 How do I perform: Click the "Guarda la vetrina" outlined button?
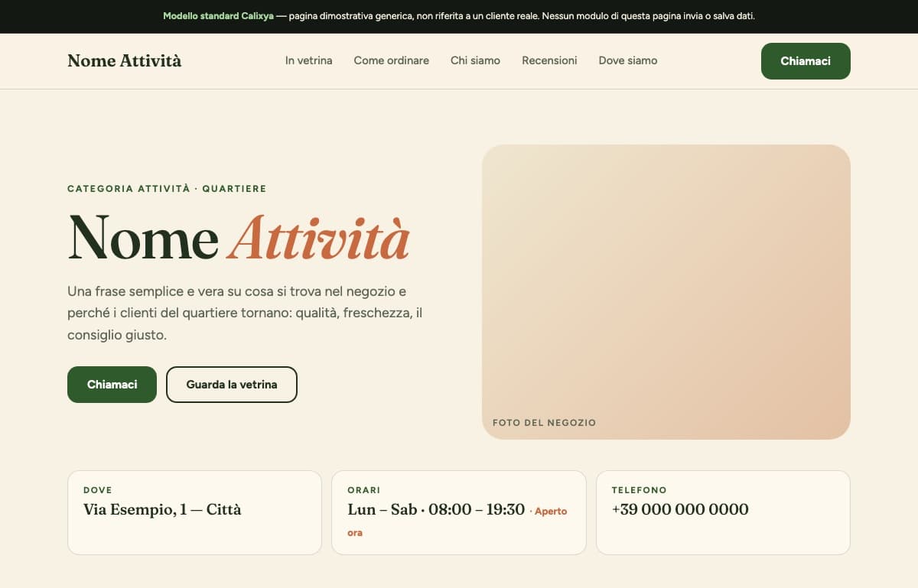232,385
